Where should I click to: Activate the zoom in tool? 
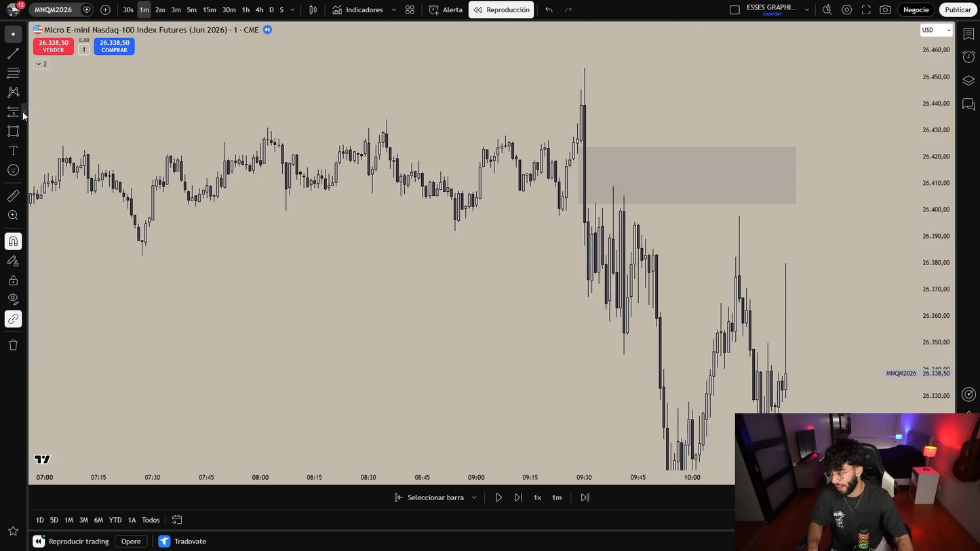(x=13, y=216)
